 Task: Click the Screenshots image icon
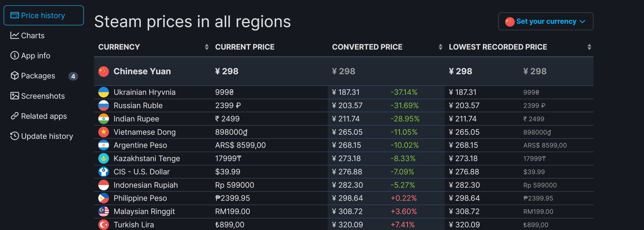14,96
